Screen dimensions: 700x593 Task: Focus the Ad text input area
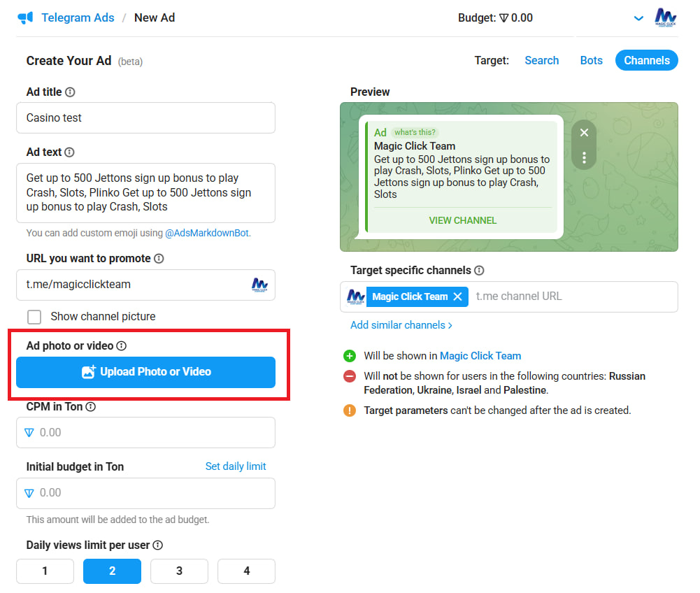point(145,193)
